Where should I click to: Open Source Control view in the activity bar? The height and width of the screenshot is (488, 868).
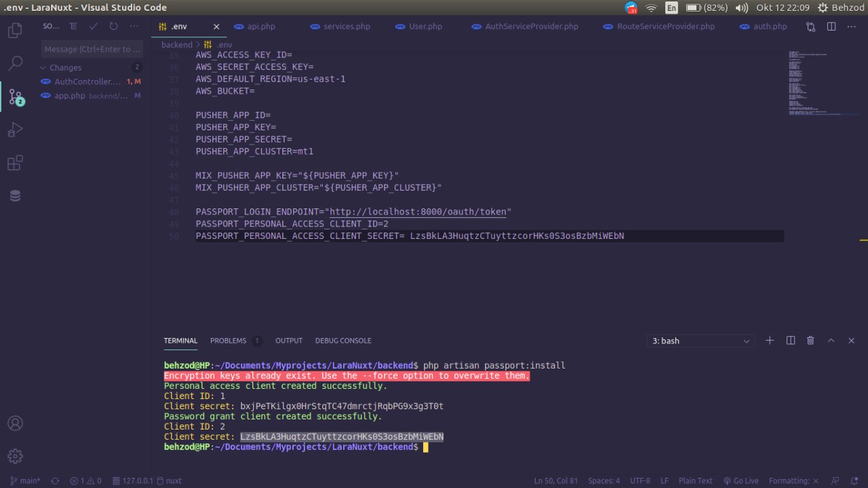[15, 97]
